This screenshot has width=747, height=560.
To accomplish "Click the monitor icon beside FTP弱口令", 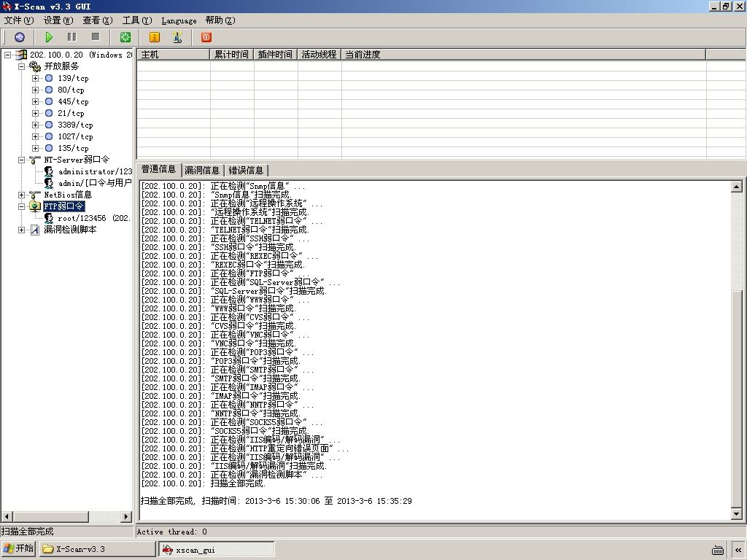I will [x=35, y=206].
